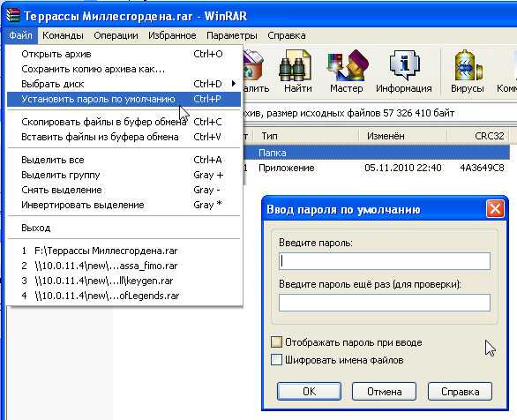Select 'Выделить все' menu entry
517x420 pixels.
tap(124, 160)
